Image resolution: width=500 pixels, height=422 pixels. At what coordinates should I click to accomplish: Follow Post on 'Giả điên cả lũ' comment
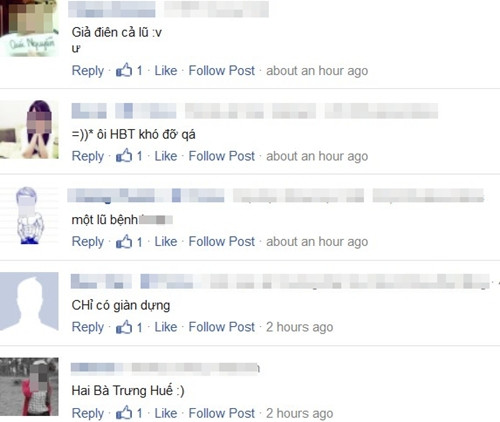(222, 70)
